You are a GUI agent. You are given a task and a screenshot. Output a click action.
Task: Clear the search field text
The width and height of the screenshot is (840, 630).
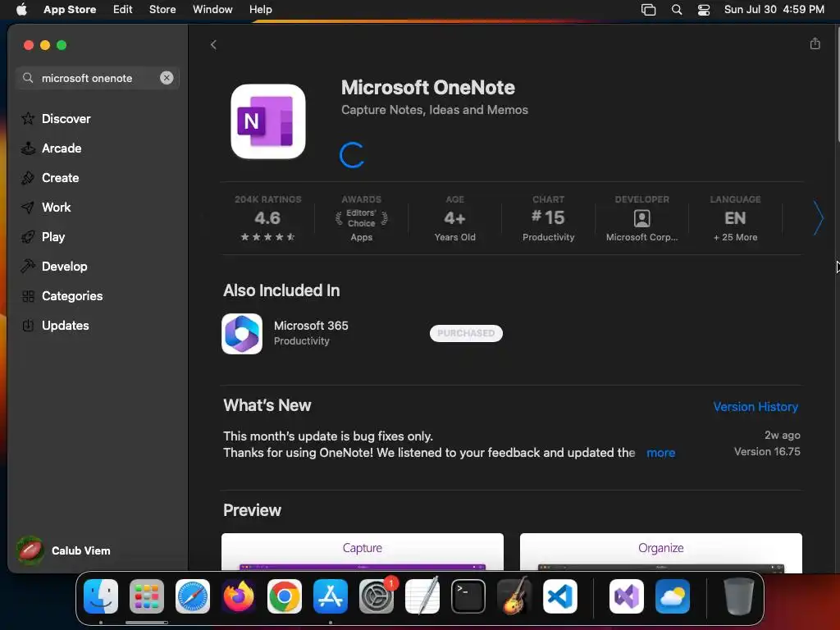click(167, 78)
